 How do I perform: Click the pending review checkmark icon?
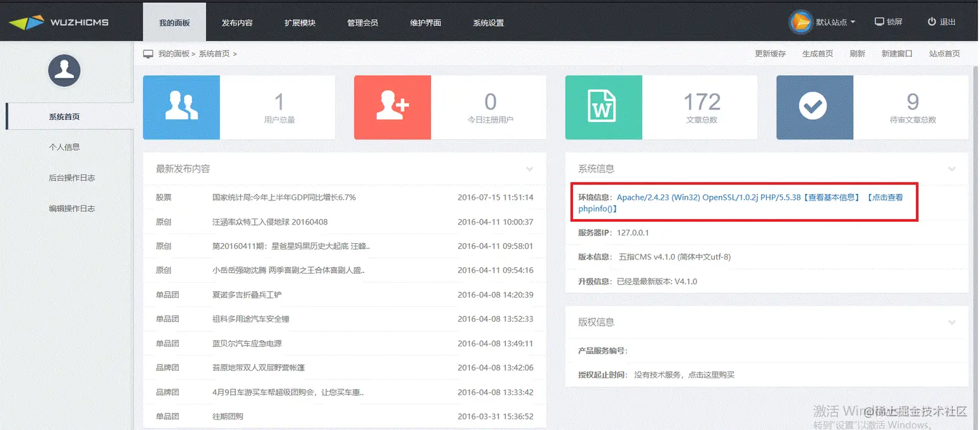(815, 107)
